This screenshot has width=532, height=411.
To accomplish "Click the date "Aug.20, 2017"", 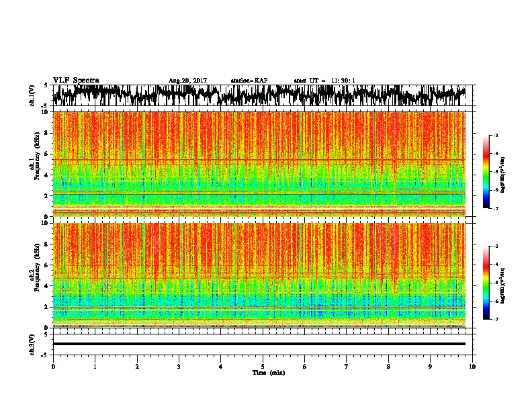I will 187,81.
